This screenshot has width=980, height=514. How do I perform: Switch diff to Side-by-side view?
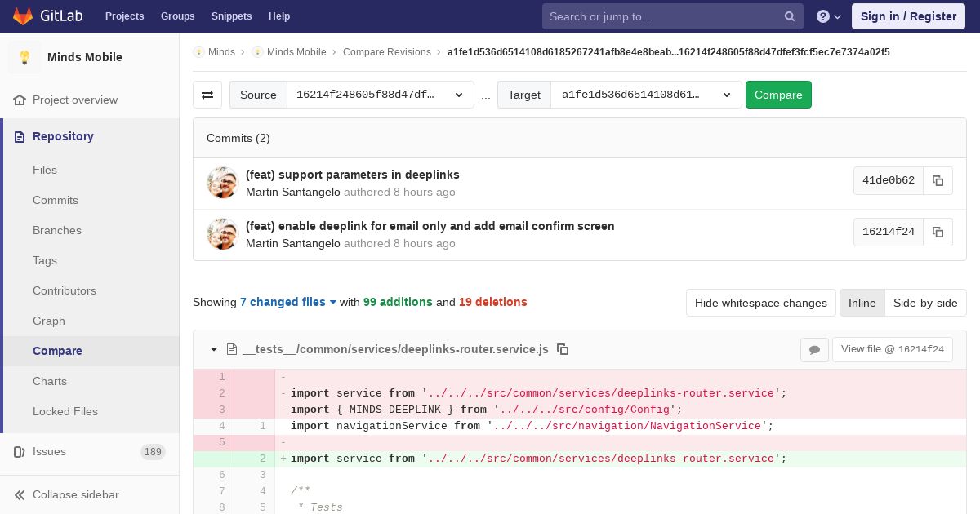pos(925,303)
